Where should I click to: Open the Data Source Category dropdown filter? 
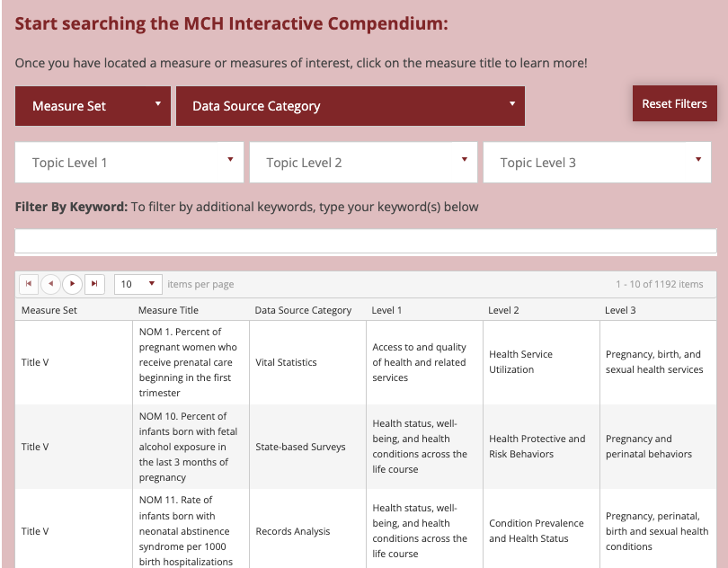(351, 106)
